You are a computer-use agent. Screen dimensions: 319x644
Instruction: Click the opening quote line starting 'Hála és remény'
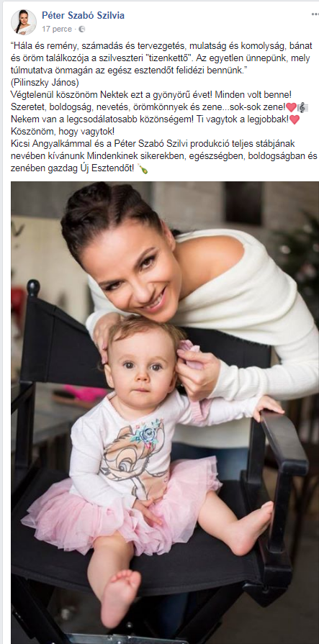161,45
